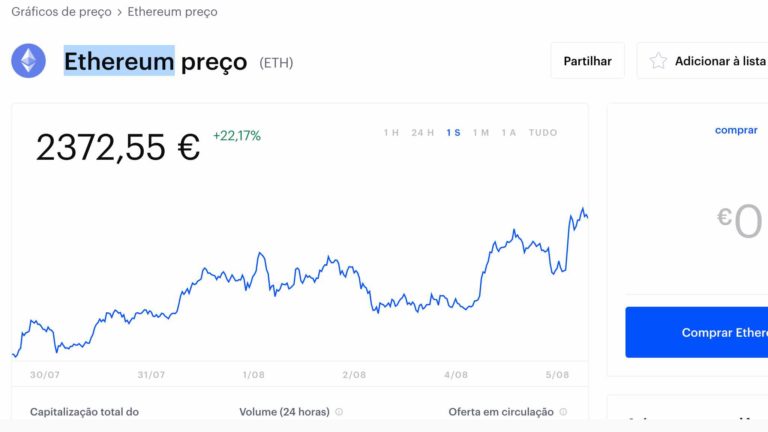Click info icon beside Volume (24 horas)
The width and height of the screenshot is (768, 432).
click(339, 412)
